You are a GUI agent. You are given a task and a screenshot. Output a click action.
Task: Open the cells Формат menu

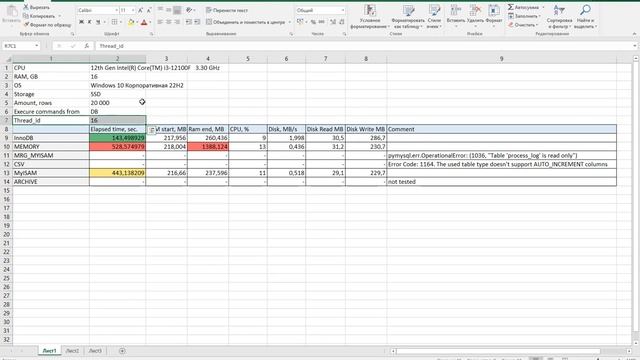(494, 16)
